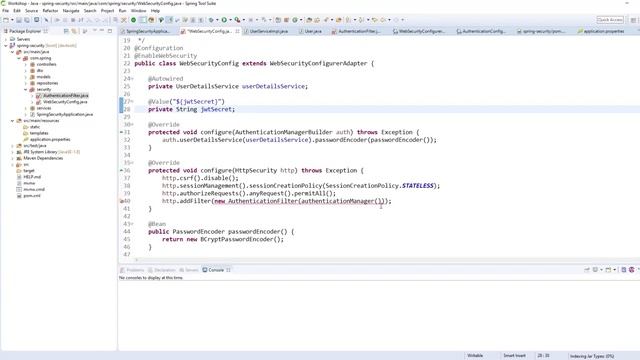Open the File menu
The image size is (640, 360).
pyautogui.click(x=5, y=11)
